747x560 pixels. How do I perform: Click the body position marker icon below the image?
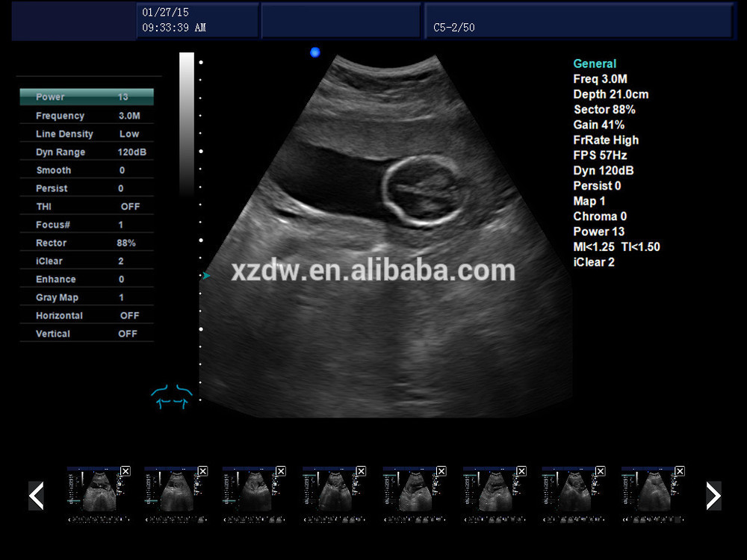coord(171,396)
